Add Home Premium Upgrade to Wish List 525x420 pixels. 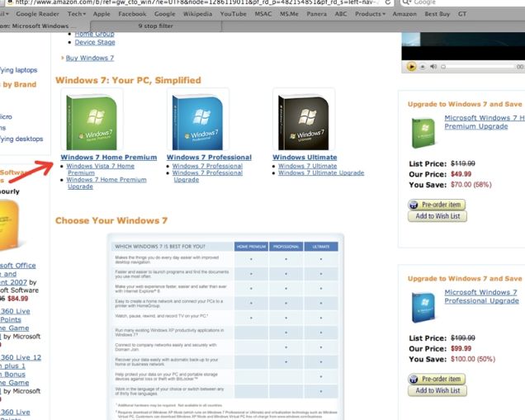tap(437, 216)
